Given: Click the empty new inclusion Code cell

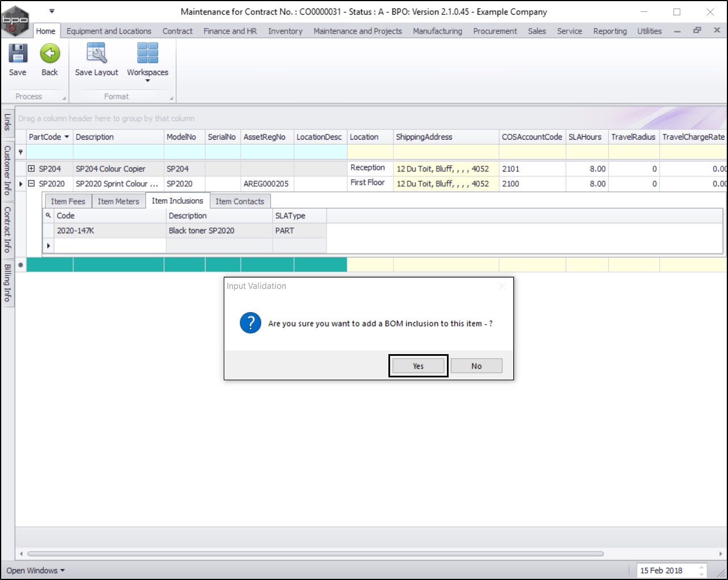Looking at the screenshot, I should [x=110, y=245].
